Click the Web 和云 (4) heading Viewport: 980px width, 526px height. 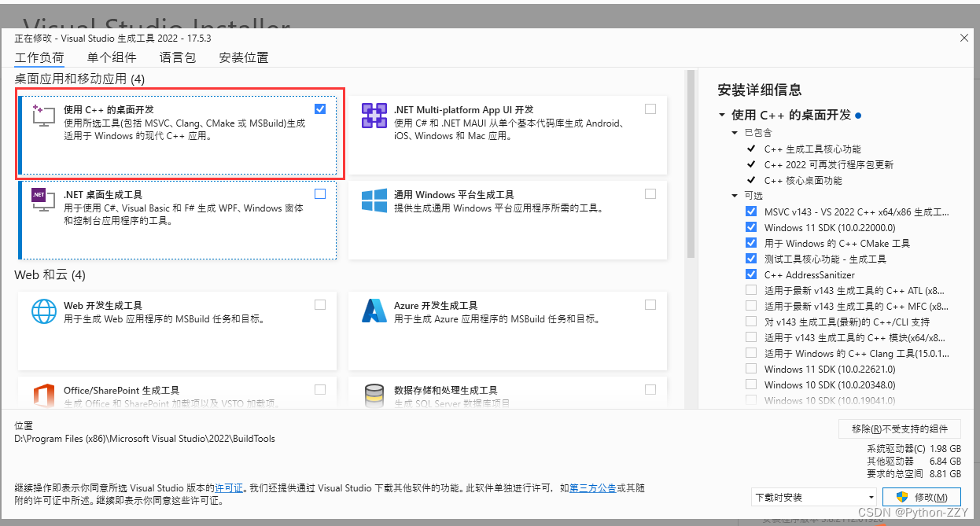50,275
